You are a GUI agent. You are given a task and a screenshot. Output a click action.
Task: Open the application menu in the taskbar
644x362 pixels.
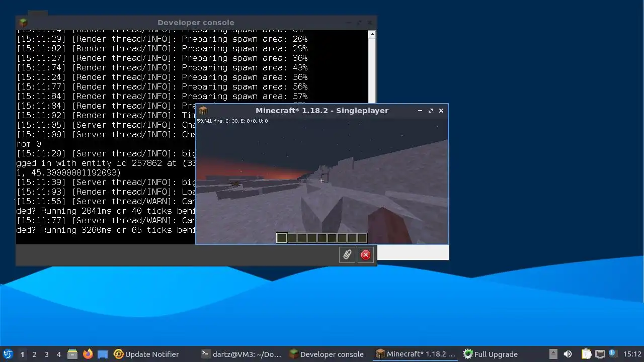(x=8, y=354)
